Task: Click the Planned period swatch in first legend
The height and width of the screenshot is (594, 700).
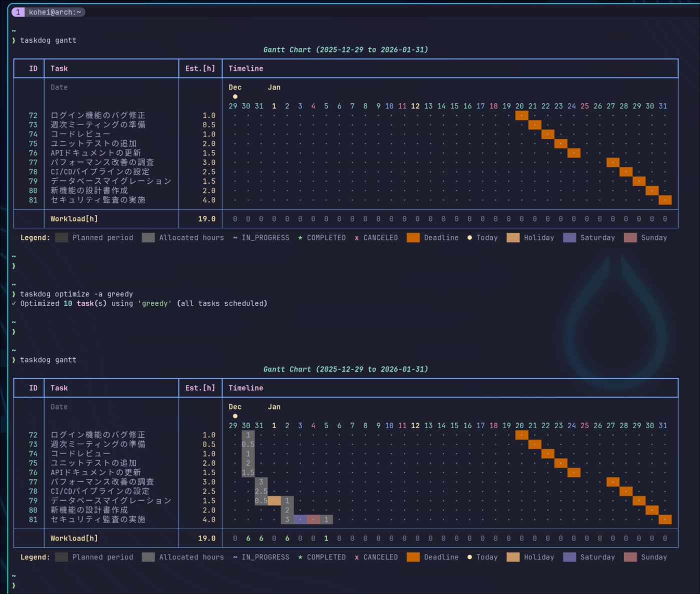Action: pos(61,238)
